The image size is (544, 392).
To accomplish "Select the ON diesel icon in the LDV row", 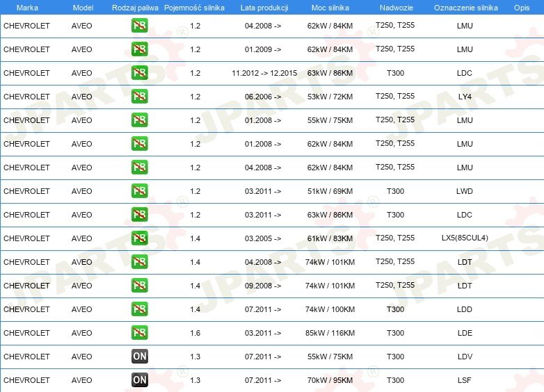I will click(139, 357).
